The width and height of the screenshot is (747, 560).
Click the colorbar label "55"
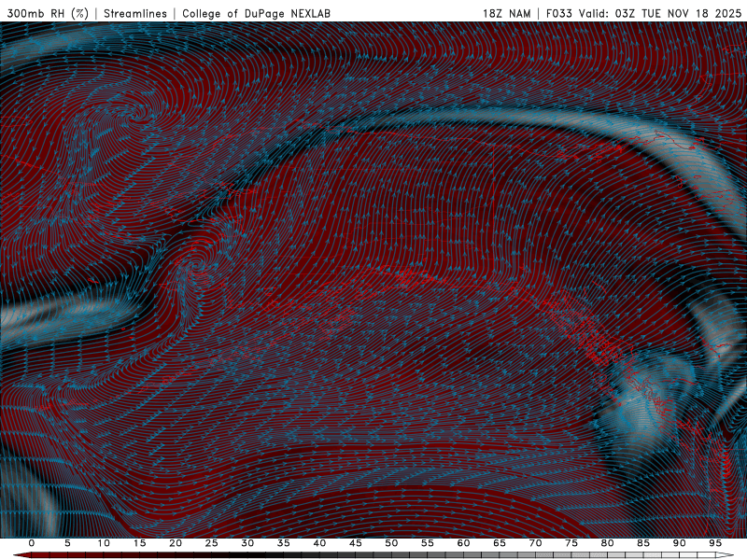click(428, 543)
